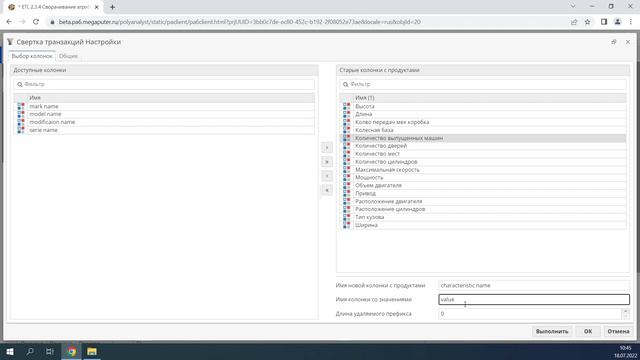Focus the filter field under 'Доступные колонки'
This screenshot has width=640, height=360.
point(164,84)
